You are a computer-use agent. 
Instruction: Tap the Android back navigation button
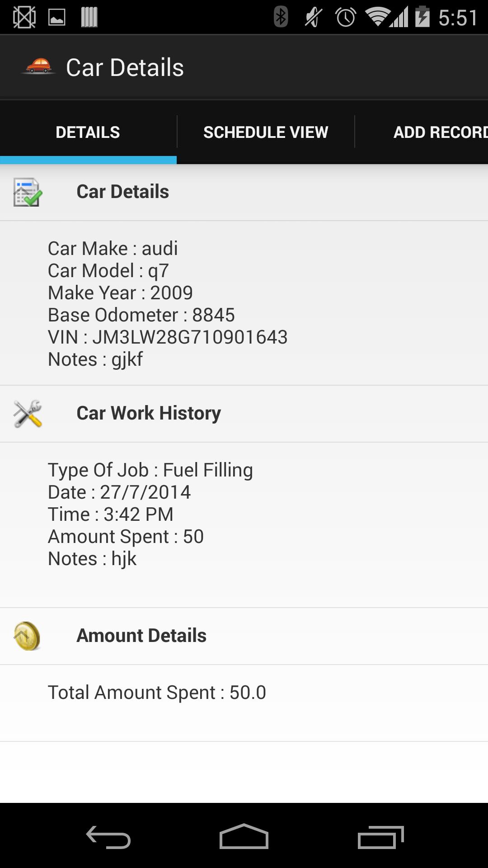[x=108, y=837]
